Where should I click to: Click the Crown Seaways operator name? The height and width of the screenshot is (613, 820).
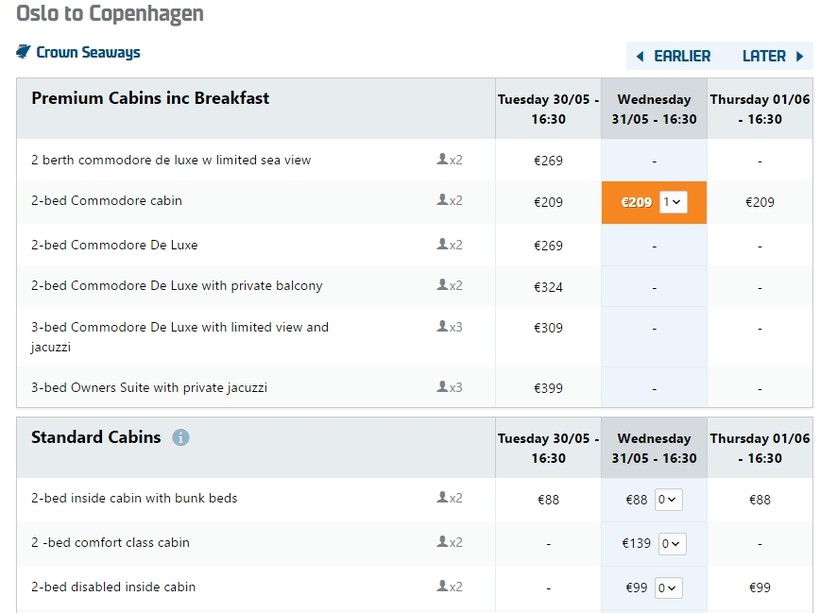pos(88,52)
